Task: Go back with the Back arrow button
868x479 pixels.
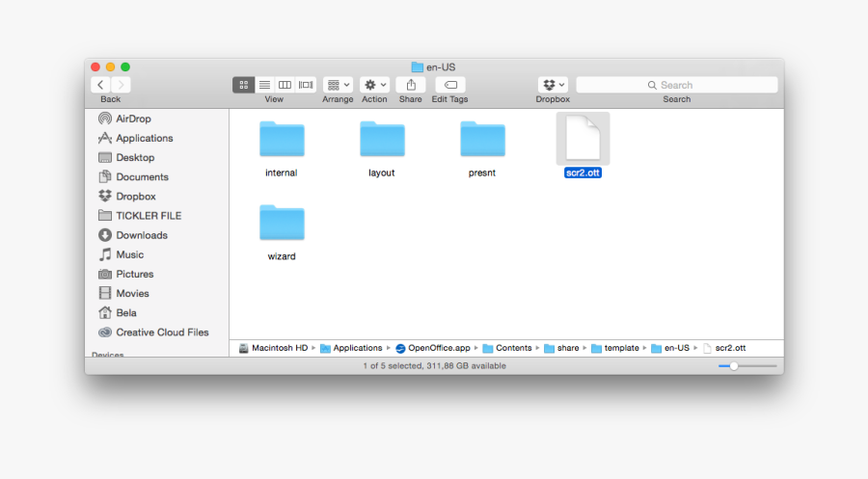Action: [100, 85]
